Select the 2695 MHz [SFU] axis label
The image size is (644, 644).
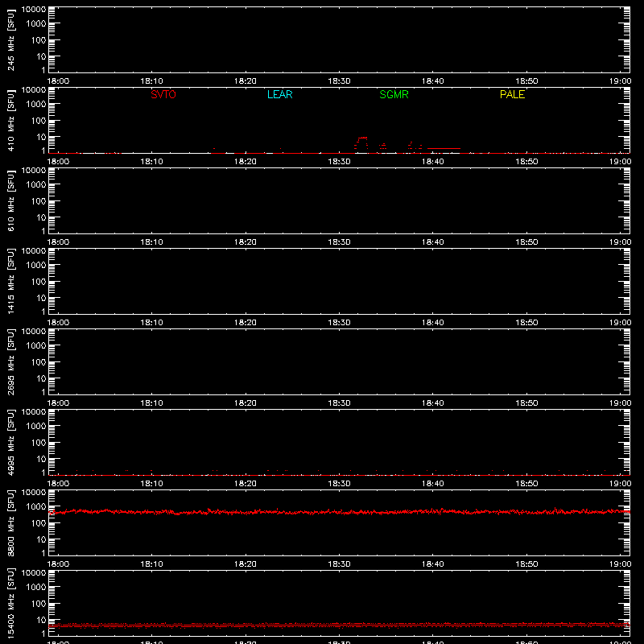click(10, 362)
